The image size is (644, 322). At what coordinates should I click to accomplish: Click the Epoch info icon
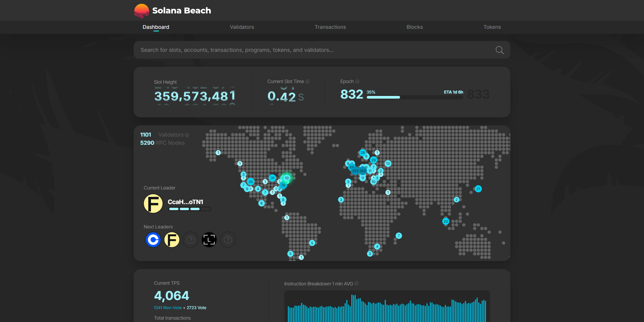point(357,82)
